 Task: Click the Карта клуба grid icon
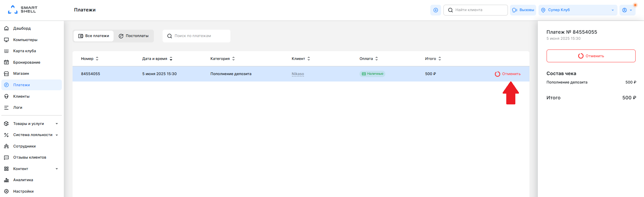coord(6,51)
